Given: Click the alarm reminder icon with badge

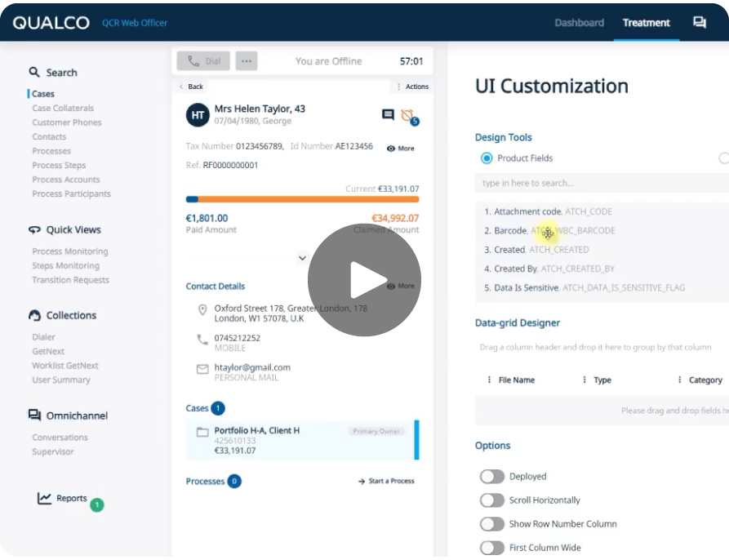Looking at the screenshot, I should tap(407, 115).
